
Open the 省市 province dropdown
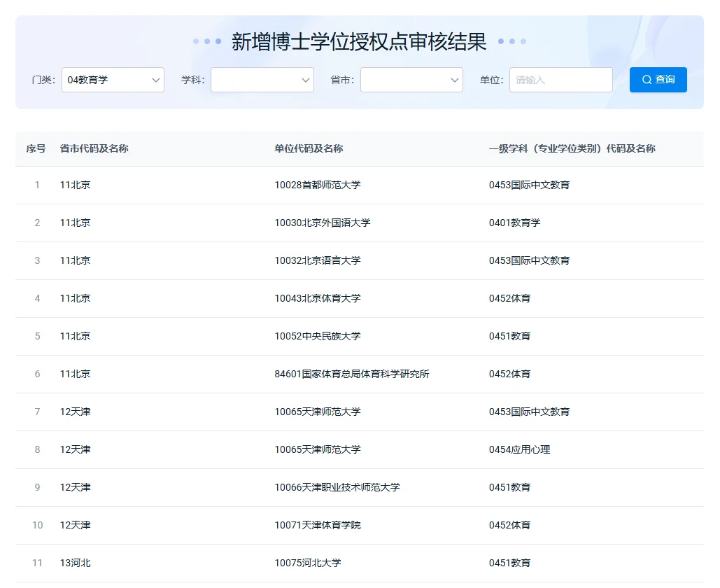411,80
